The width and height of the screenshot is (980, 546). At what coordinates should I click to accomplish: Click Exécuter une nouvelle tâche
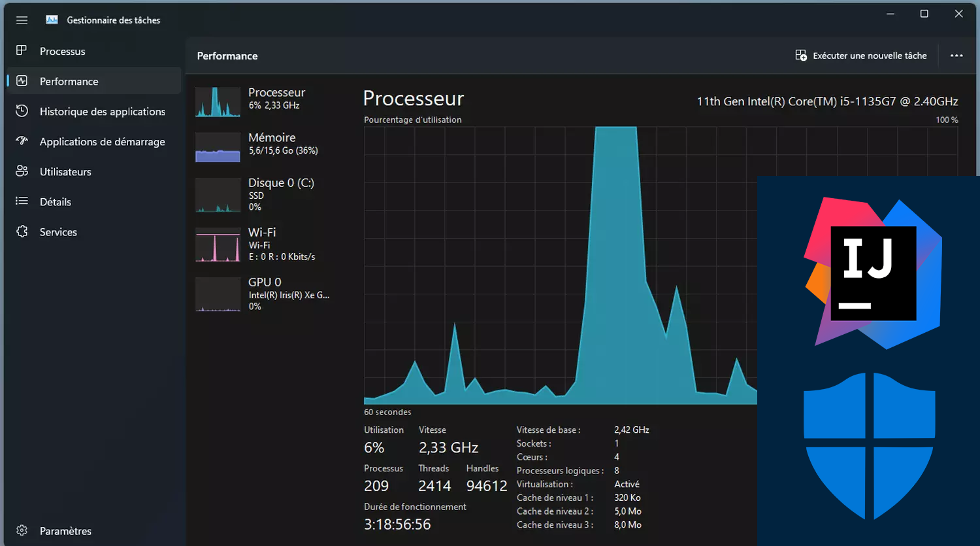861,56
